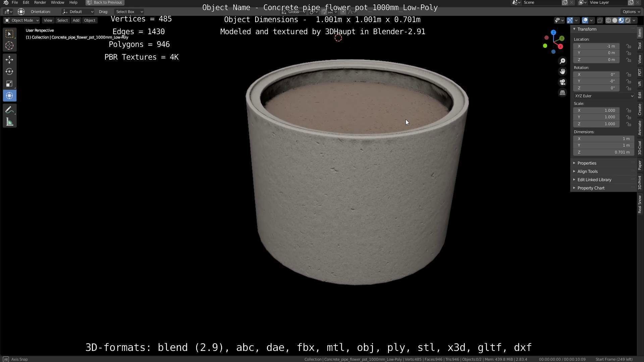The width and height of the screenshot is (644, 362).
Task: Open gizmo options dropdown arrow
Action: click(x=576, y=20)
